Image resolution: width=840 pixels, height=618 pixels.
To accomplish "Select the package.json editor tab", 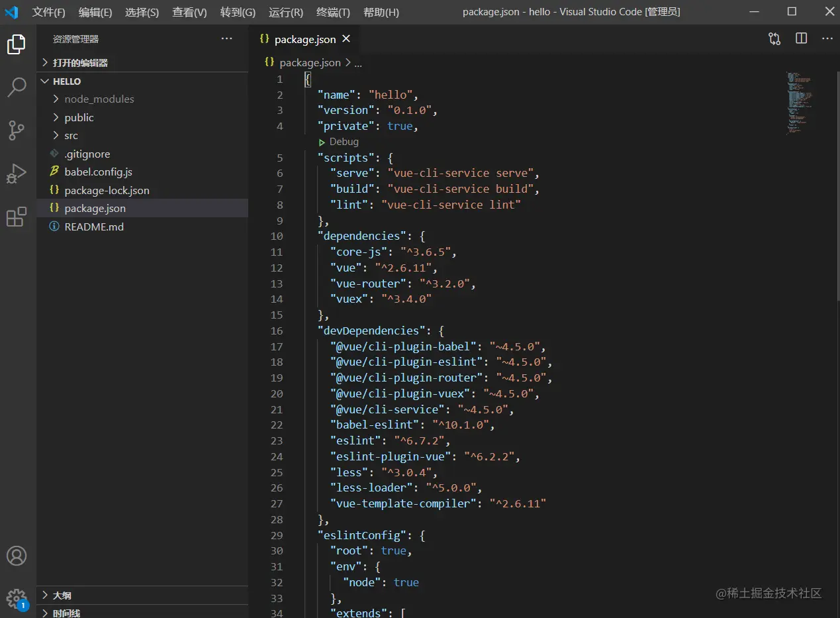I will click(305, 39).
